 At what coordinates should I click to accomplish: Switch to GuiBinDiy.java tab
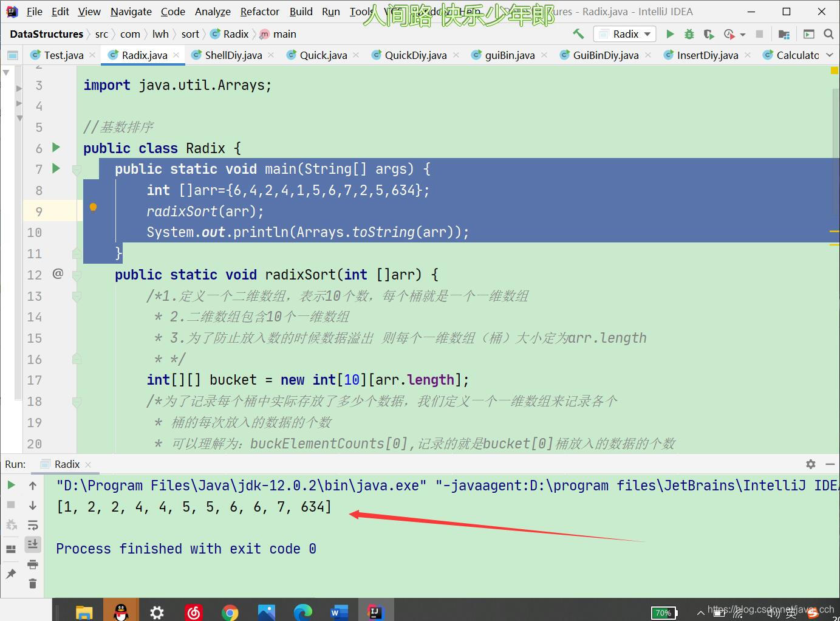click(x=606, y=55)
